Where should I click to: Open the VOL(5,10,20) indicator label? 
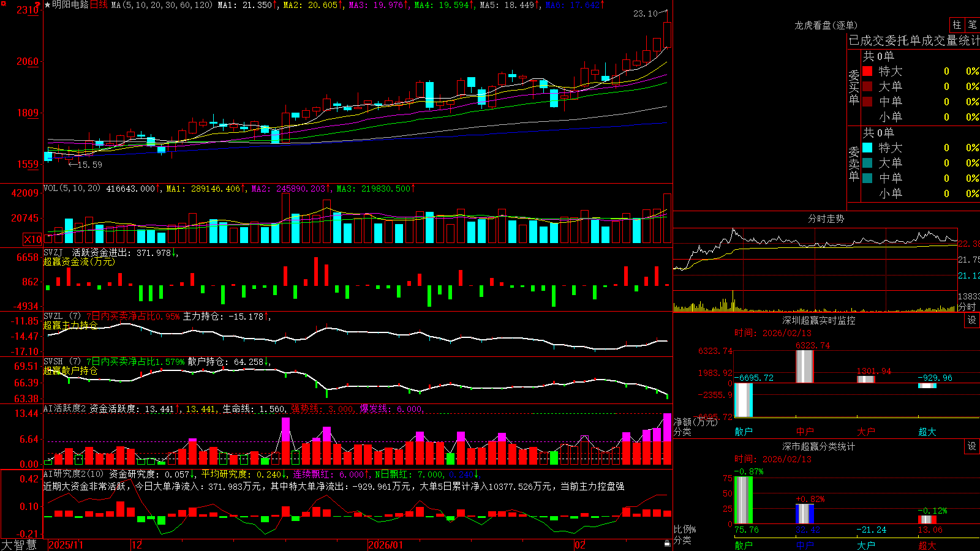click(x=72, y=189)
